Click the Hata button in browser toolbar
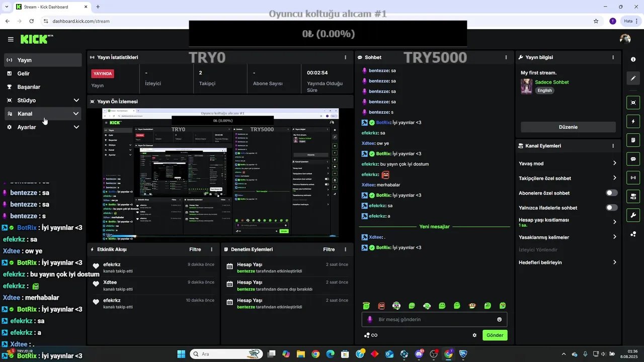 click(631, 21)
